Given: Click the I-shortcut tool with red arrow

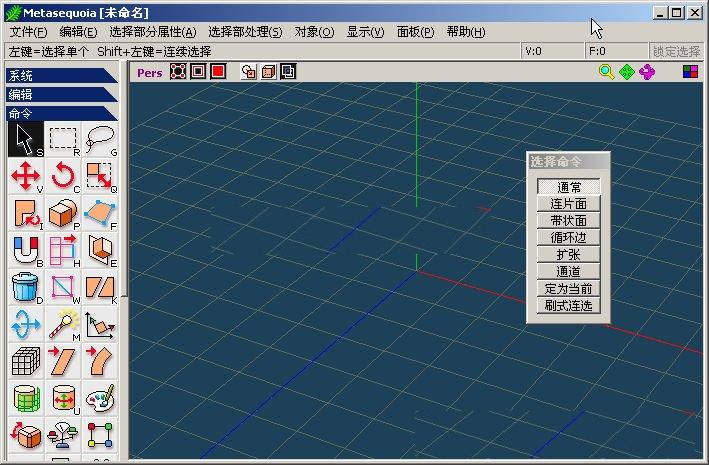Looking at the screenshot, I should [x=26, y=214].
